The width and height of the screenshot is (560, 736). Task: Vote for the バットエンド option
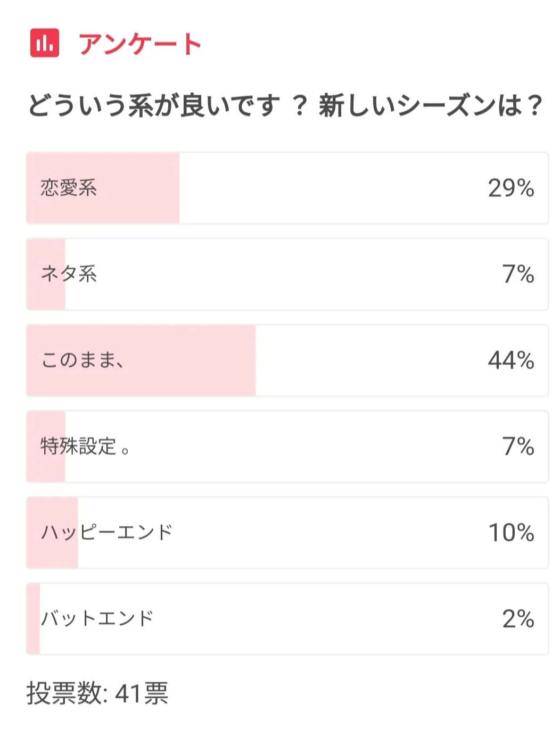pos(97,619)
